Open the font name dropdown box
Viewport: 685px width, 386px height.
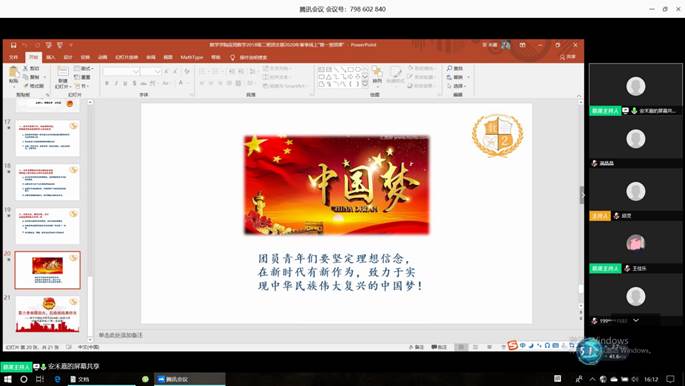pos(121,71)
